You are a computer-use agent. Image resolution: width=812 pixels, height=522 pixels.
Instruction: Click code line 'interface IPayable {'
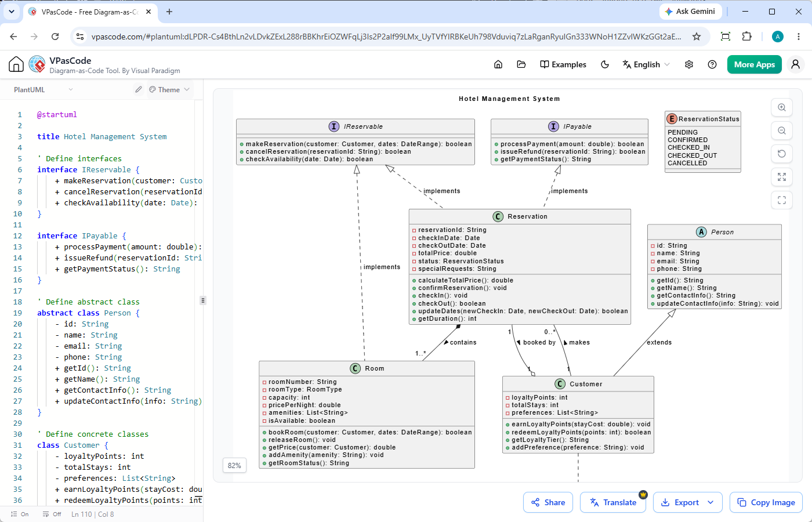pyautogui.click(x=82, y=235)
